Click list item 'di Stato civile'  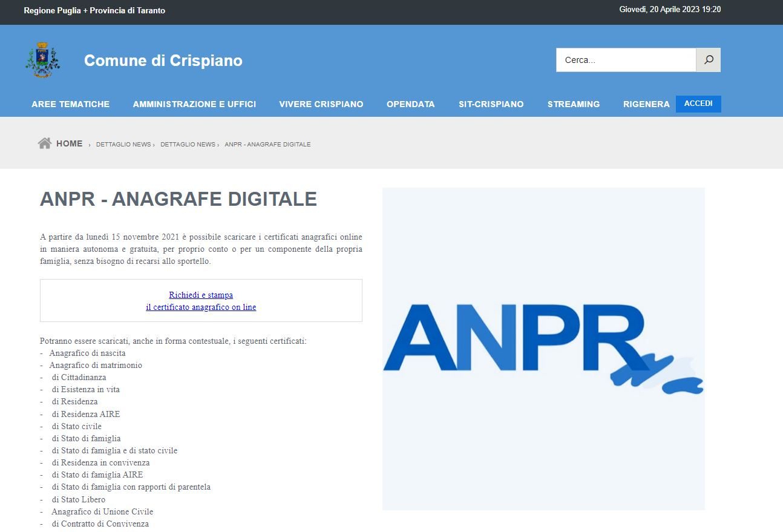click(x=77, y=426)
